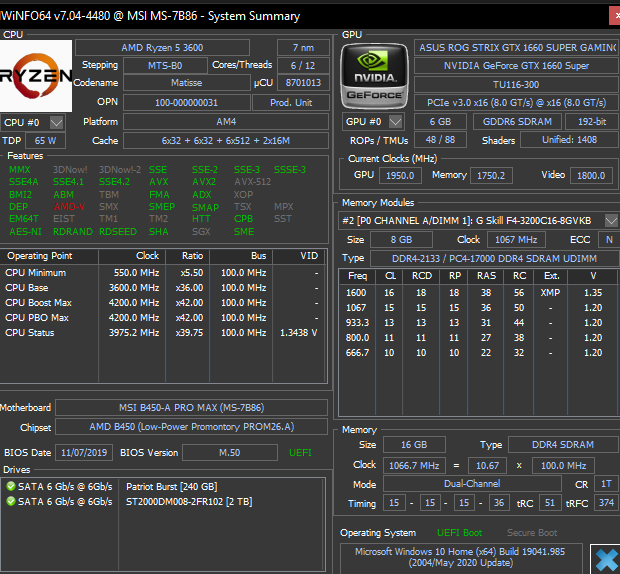Click the OPN 100-000000031 field
This screenshot has height=574, width=620.
(x=187, y=103)
